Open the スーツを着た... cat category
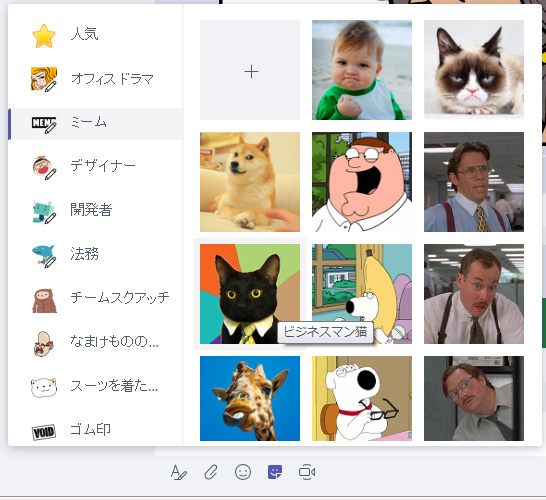Viewport: 546px width, 500px height. (x=95, y=386)
